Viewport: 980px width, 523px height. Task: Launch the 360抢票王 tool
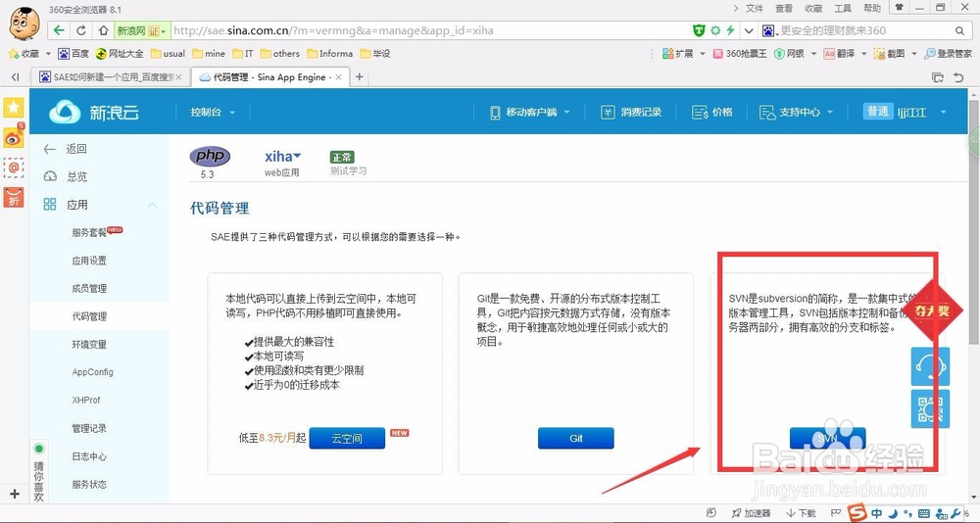coord(739,54)
